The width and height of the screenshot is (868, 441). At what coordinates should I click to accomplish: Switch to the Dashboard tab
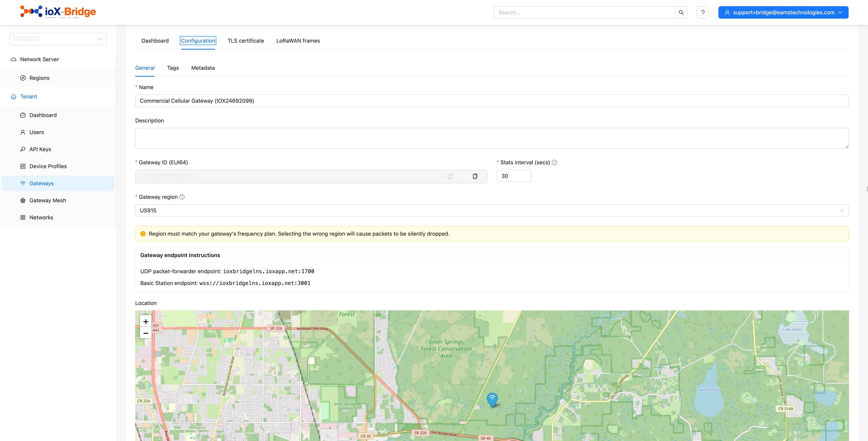(x=155, y=41)
